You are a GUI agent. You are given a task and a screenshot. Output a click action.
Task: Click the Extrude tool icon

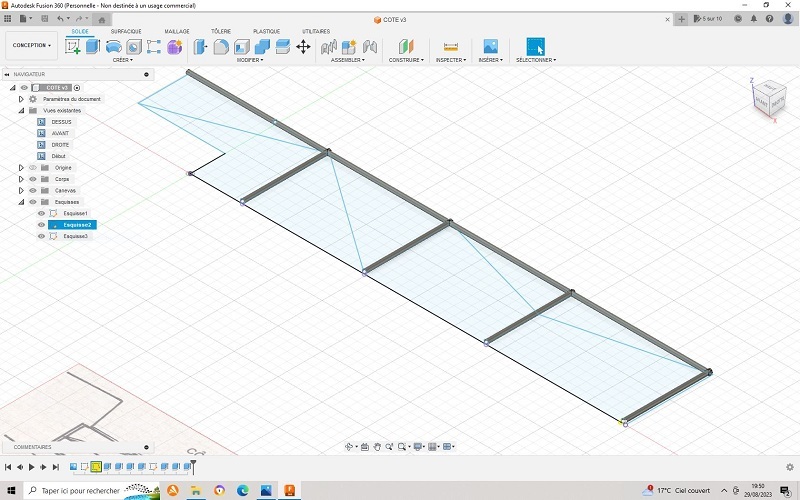(x=93, y=46)
